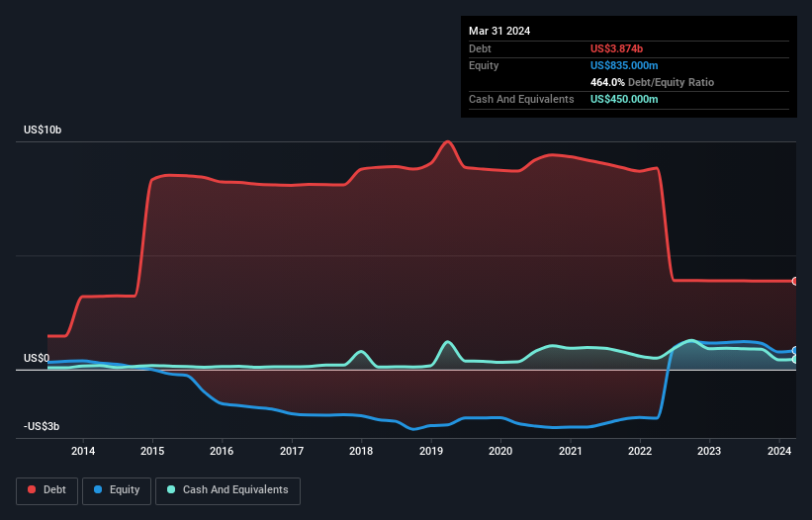Click the tooltip Debt row label
The width and height of the screenshot is (812, 520).
(480, 48)
